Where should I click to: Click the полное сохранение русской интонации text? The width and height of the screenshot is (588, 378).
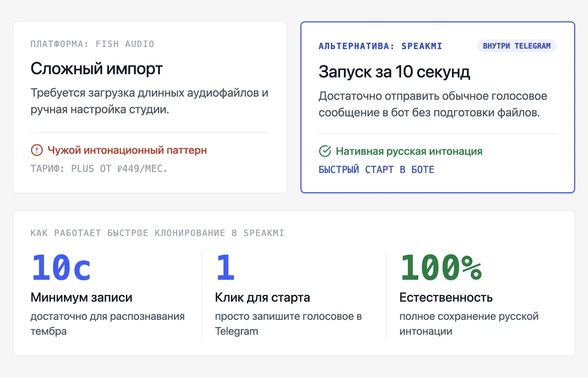[469, 323]
